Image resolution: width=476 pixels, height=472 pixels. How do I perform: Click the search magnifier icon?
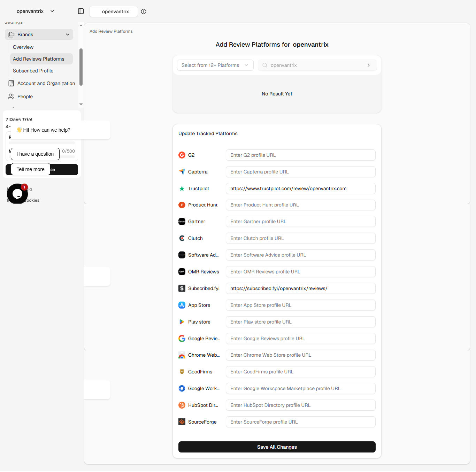pyautogui.click(x=265, y=65)
